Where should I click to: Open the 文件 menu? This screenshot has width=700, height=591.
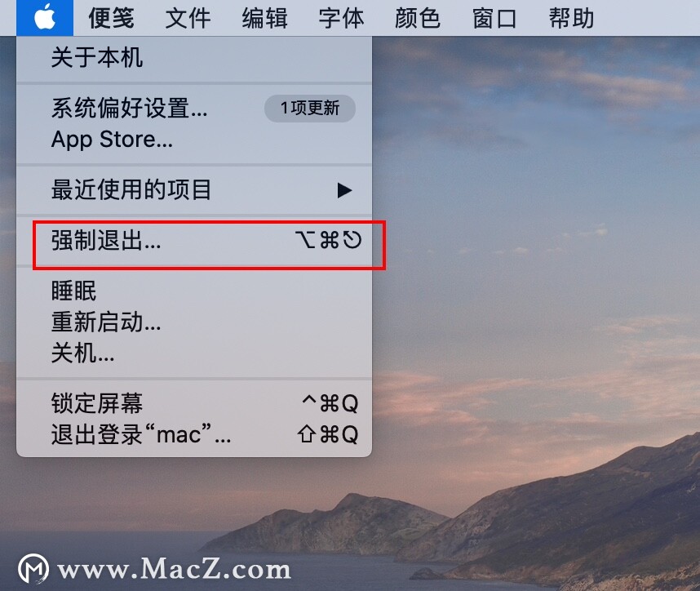point(188,18)
